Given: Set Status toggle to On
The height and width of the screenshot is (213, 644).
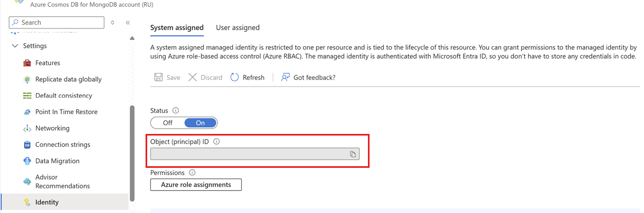Looking at the screenshot, I should [x=200, y=123].
